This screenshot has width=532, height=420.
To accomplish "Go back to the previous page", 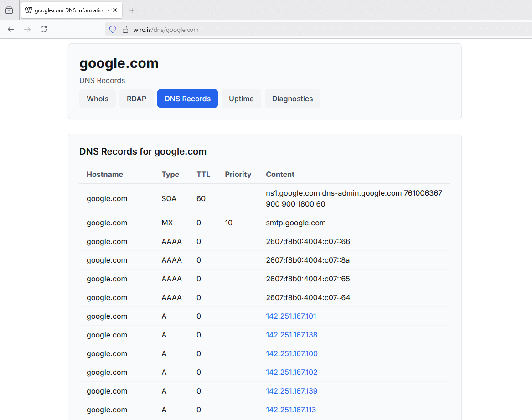I will [x=11, y=29].
